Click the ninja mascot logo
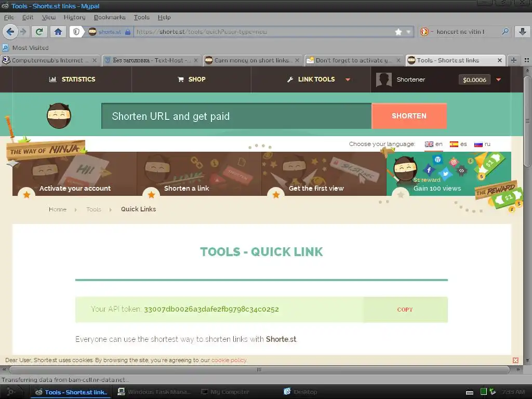The width and height of the screenshot is (532, 399). (x=59, y=116)
